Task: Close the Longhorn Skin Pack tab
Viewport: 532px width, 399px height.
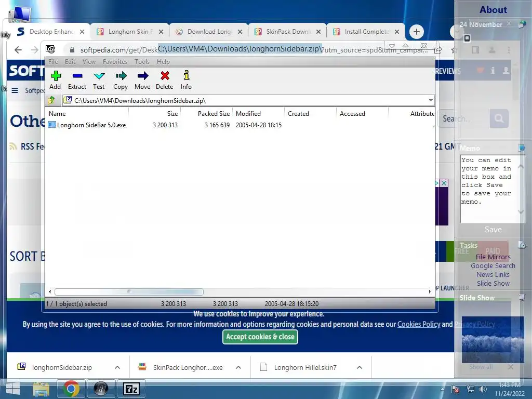Action: (161, 32)
